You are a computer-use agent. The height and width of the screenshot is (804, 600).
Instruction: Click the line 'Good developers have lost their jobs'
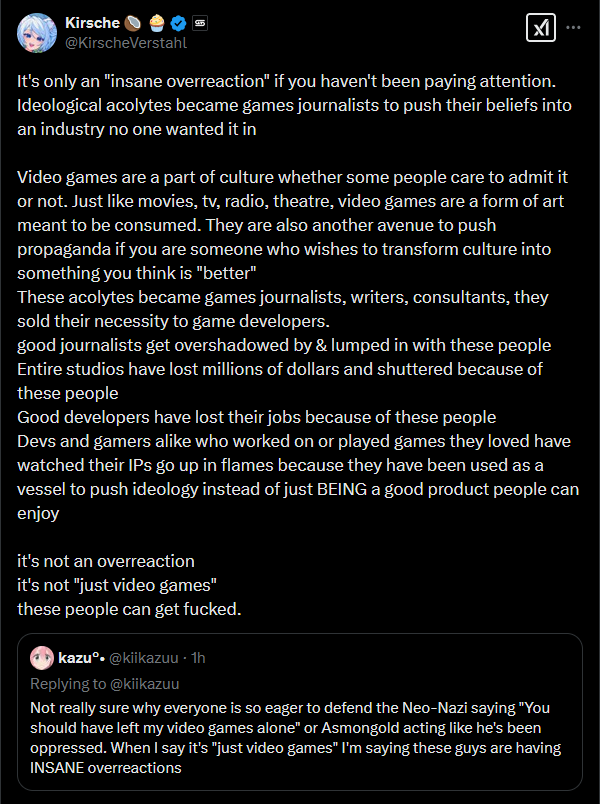pyautogui.click(x=256, y=417)
